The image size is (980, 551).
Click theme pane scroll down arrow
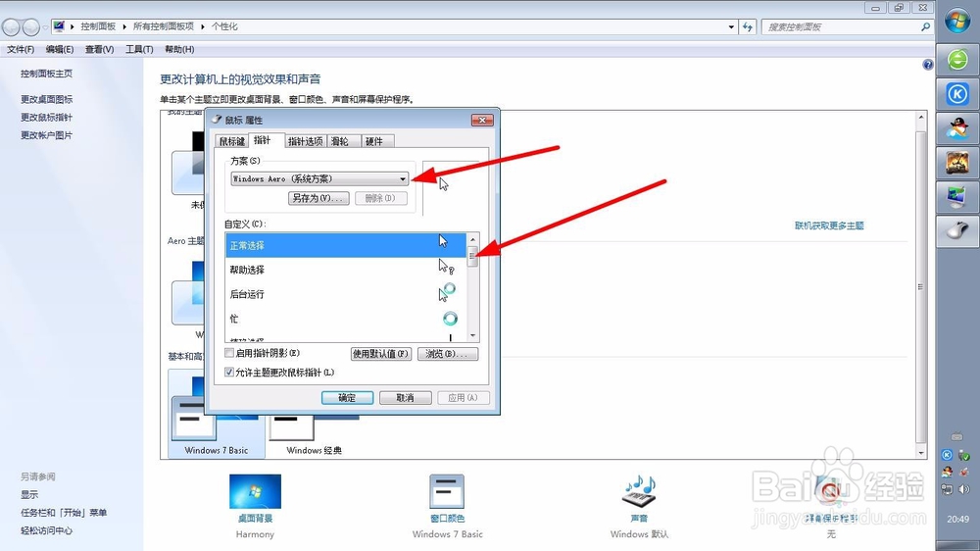[921, 453]
